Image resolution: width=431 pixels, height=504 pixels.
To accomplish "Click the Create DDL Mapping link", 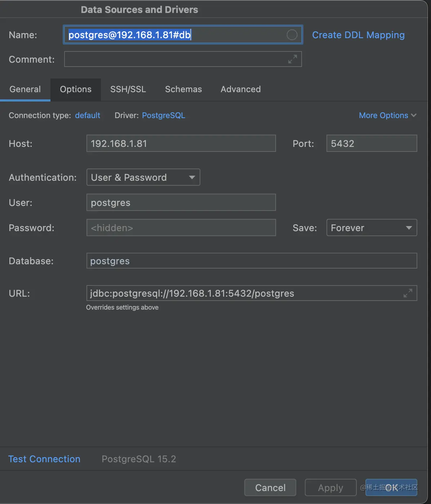I will (358, 35).
